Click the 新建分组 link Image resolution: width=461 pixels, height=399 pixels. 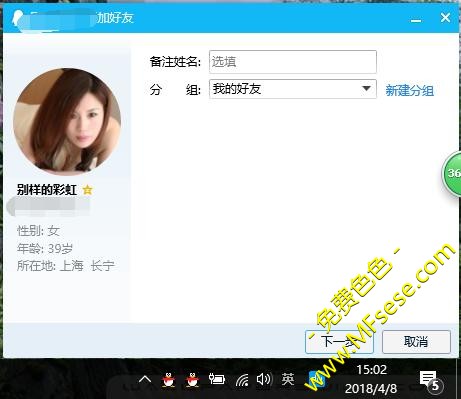(410, 90)
